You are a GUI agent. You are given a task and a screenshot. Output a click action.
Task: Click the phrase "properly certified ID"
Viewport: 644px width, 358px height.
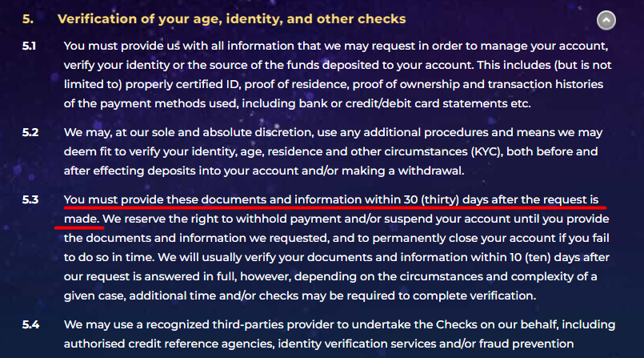(x=192, y=84)
